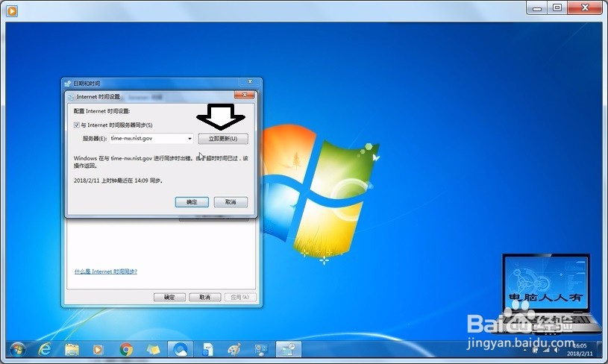Click the tray clock showing 16:05
Viewport: 608px width, 364px height.
580,345
